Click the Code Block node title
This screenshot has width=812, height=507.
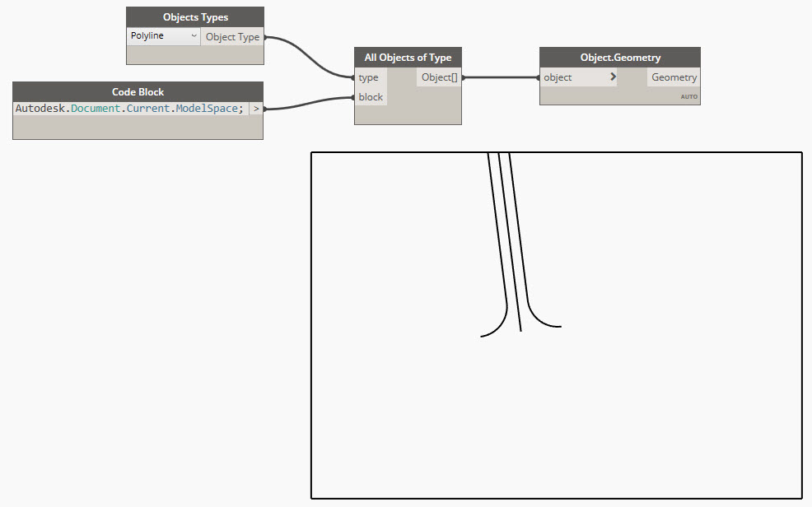pyautogui.click(x=138, y=92)
